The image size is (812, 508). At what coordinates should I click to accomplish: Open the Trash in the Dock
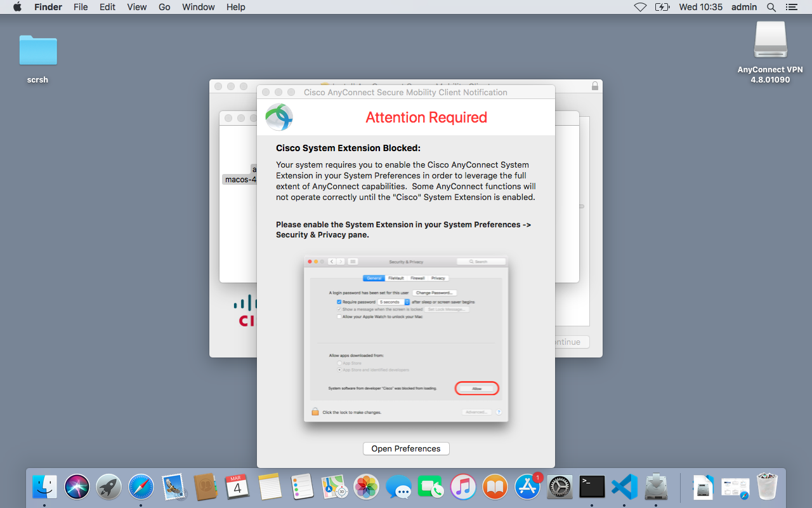coord(768,487)
